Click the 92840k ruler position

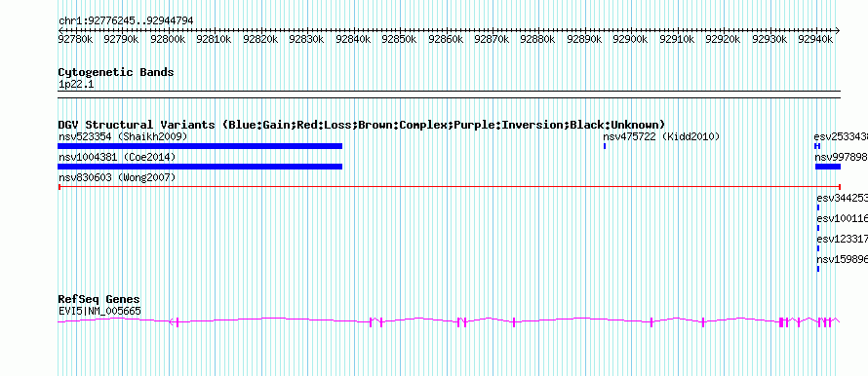coord(353,40)
